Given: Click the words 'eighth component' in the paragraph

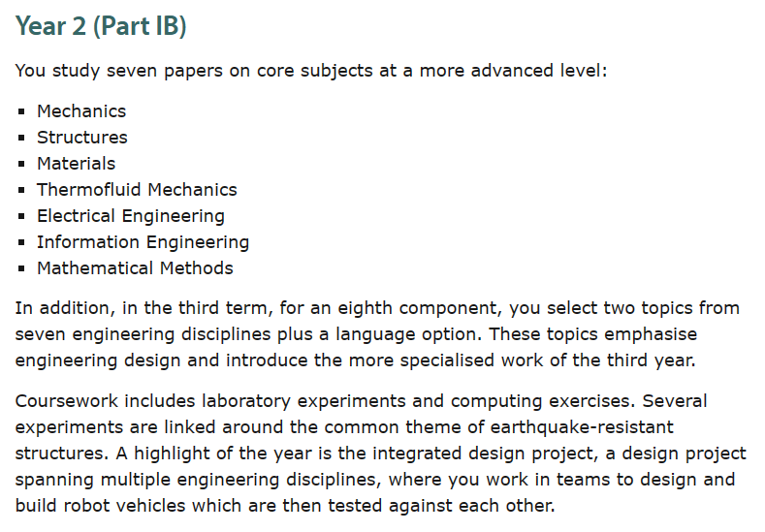Looking at the screenshot, I should click(417, 309).
